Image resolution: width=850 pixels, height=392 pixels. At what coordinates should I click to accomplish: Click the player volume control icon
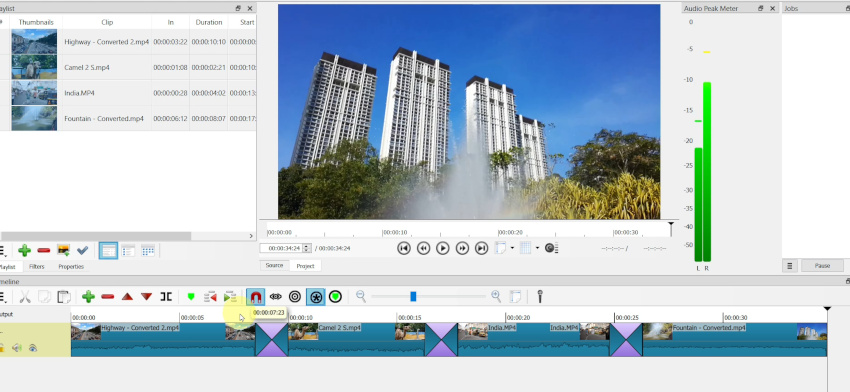coord(551,248)
